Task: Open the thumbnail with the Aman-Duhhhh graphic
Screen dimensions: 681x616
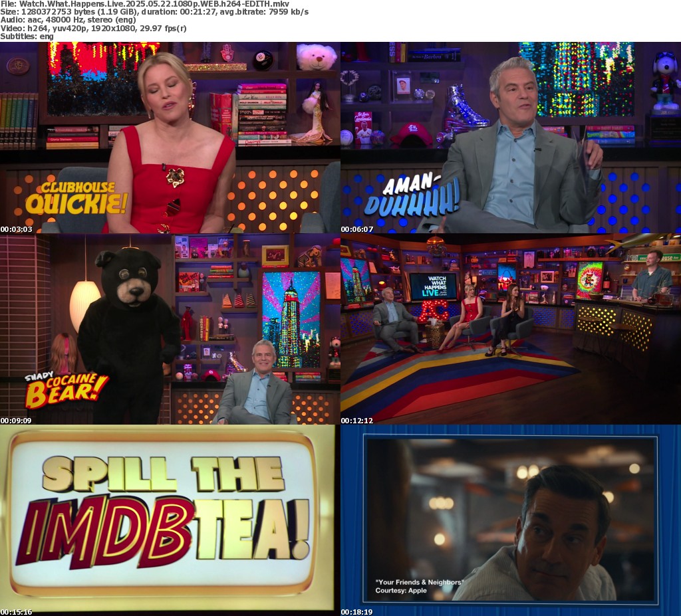Action: tap(511, 138)
